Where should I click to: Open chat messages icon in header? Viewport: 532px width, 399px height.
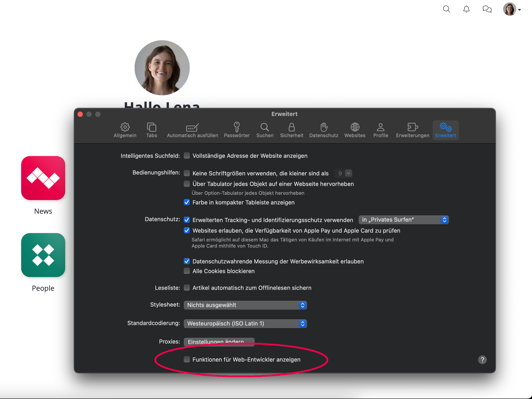tap(487, 9)
